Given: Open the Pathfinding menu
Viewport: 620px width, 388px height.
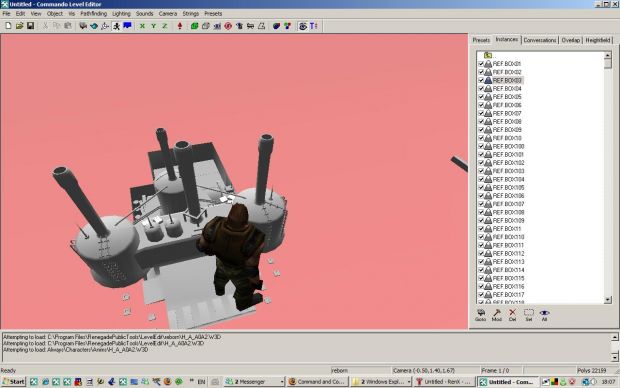Looking at the screenshot, I should [93, 13].
